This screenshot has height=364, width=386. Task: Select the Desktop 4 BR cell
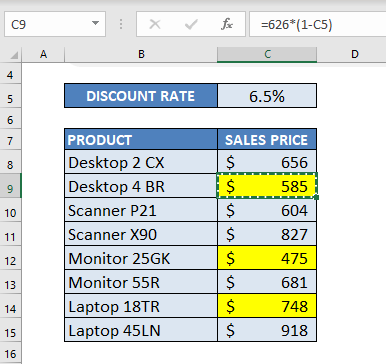click(x=141, y=186)
